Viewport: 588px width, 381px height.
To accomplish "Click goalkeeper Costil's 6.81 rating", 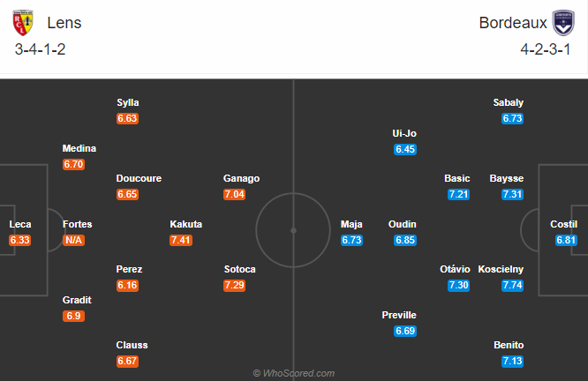I will (567, 240).
